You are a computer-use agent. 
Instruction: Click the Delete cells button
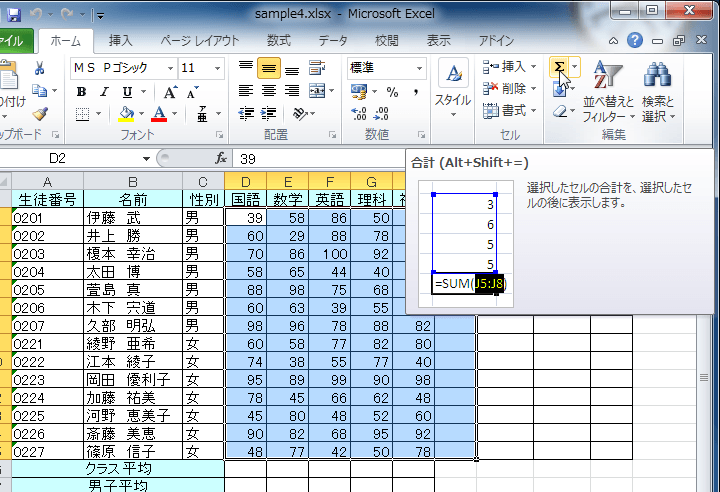(505, 89)
